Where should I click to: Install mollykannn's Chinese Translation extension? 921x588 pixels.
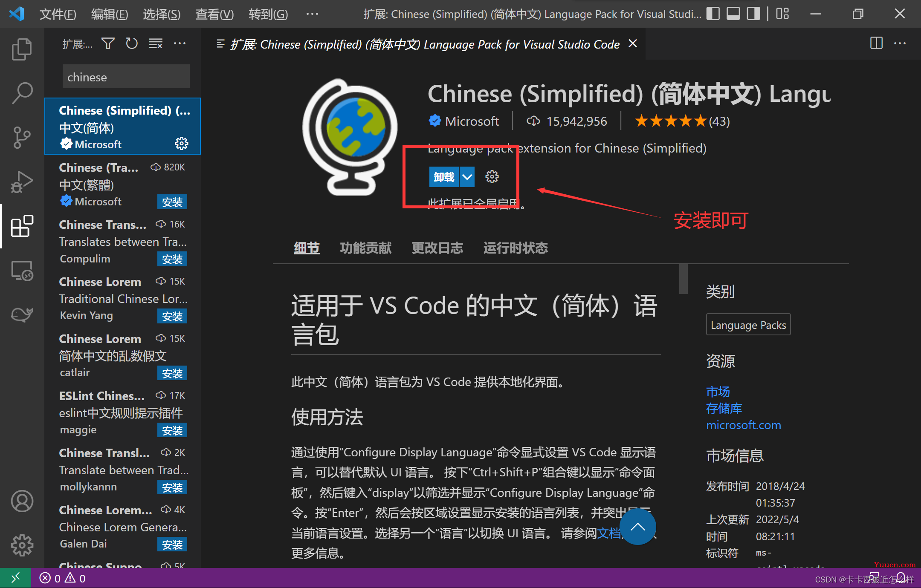pos(172,487)
